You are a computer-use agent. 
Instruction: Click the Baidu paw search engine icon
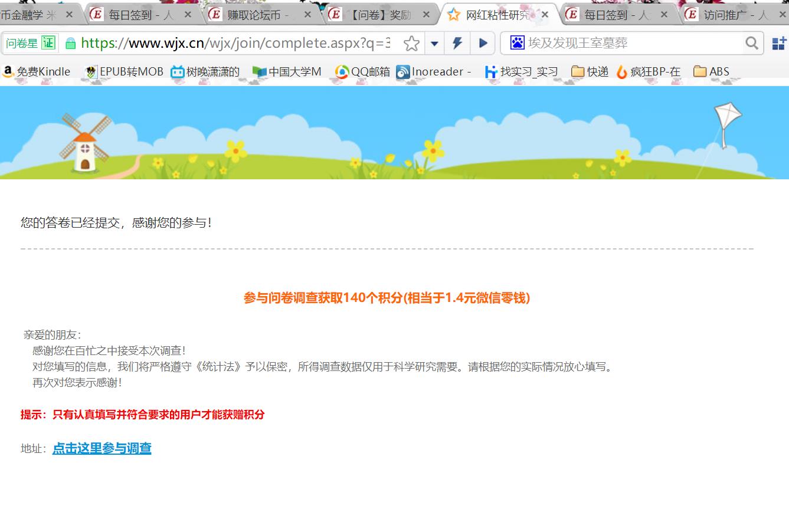(518, 42)
